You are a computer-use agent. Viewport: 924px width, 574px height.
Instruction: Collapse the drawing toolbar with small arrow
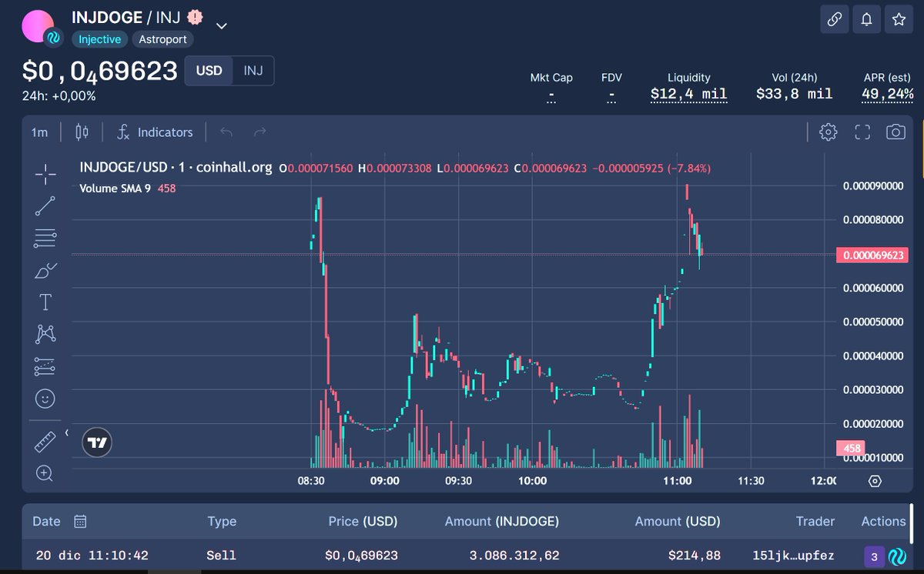(67, 433)
